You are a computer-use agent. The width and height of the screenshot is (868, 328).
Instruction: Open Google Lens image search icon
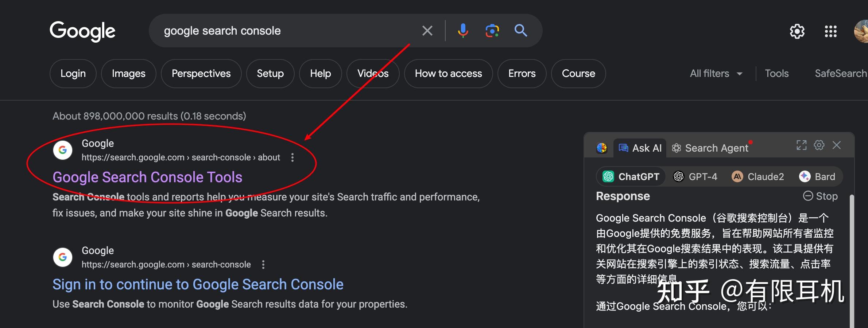pyautogui.click(x=492, y=31)
